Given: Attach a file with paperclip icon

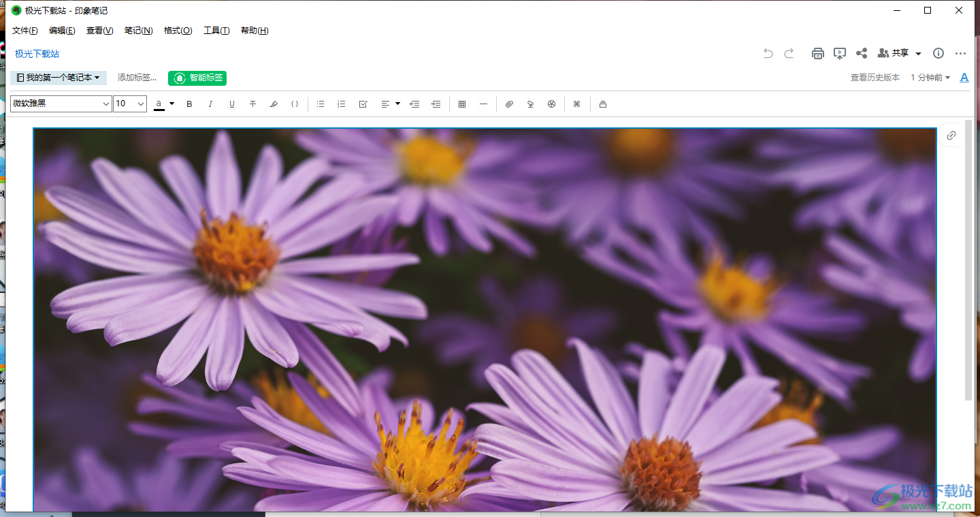Looking at the screenshot, I should (509, 104).
